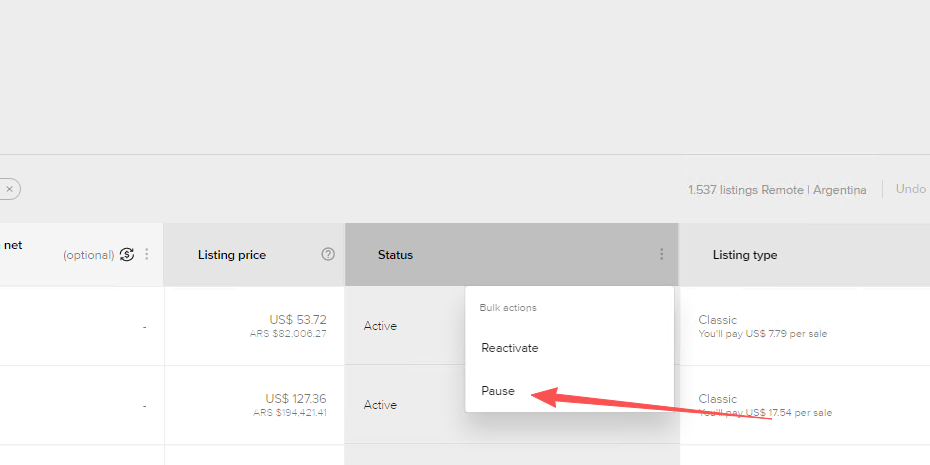Open Classic listing type paying US$ 17.54
Viewport: 930px width, 465px height.
pyautogui.click(x=718, y=399)
